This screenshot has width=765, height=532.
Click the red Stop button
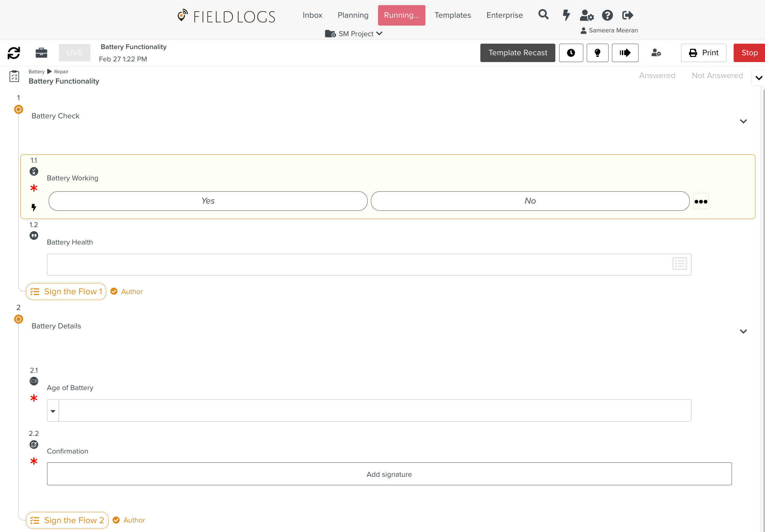pyautogui.click(x=749, y=53)
